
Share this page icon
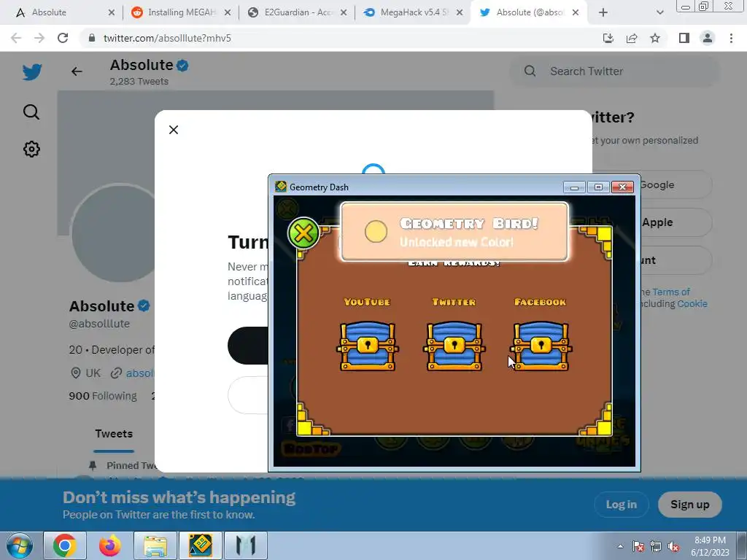pos(632,38)
